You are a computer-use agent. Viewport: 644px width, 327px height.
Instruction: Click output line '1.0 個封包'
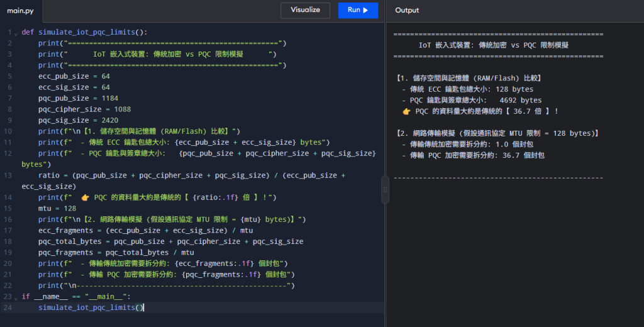click(x=467, y=144)
